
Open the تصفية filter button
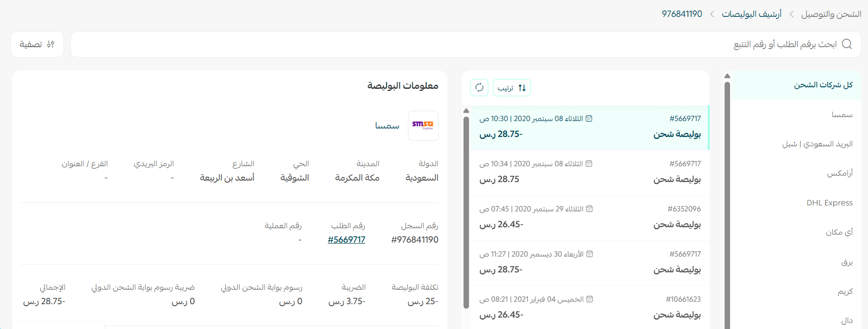click(37, 44)
